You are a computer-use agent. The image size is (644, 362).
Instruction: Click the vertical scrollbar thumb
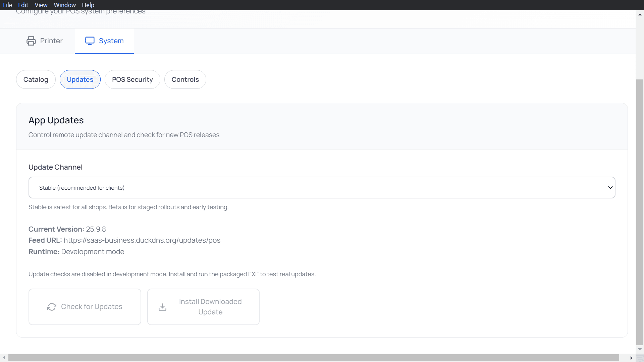(x=640, y=212)
